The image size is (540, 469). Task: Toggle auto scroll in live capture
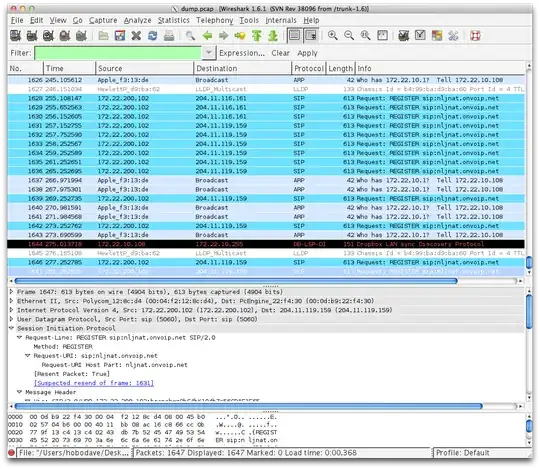pyautogui.click(x=311, y=35)
